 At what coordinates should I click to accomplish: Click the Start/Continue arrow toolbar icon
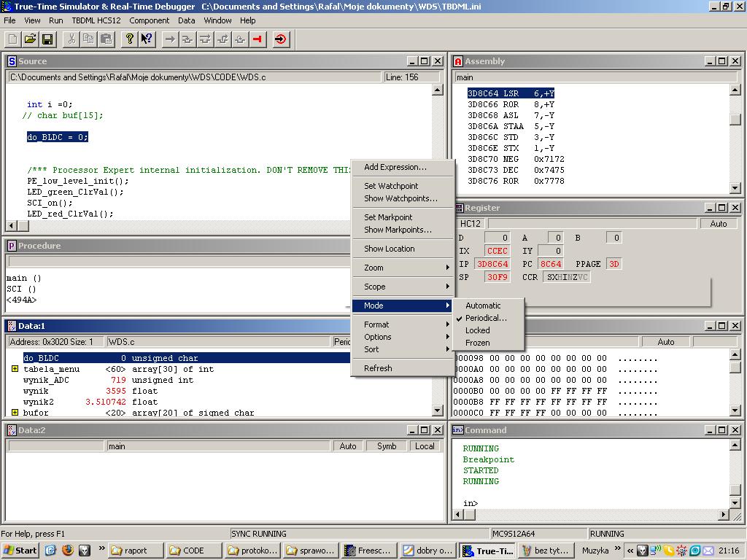pyautogui.click(x=170, y=39)
